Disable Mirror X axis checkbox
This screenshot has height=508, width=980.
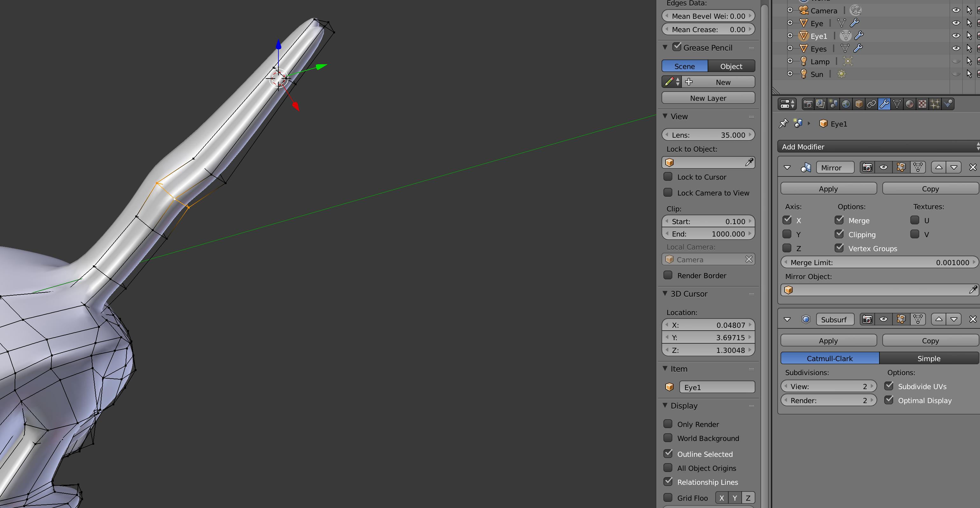tap(787, 220)
